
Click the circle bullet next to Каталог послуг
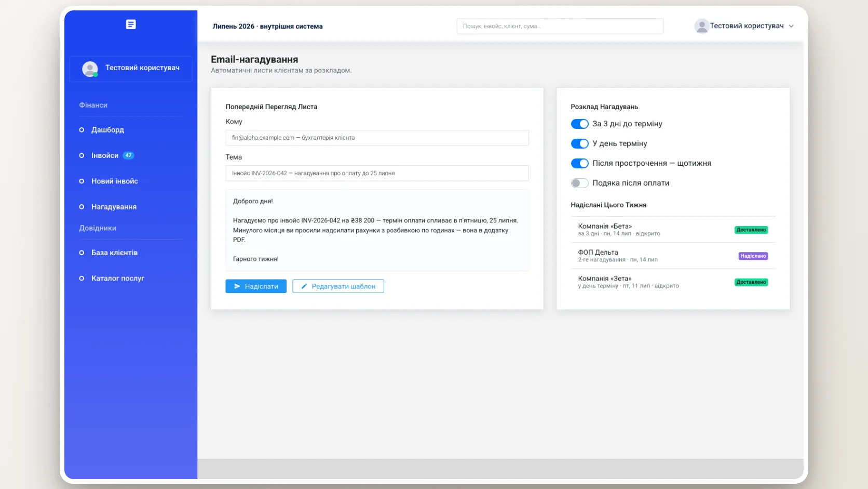point(82,279)
